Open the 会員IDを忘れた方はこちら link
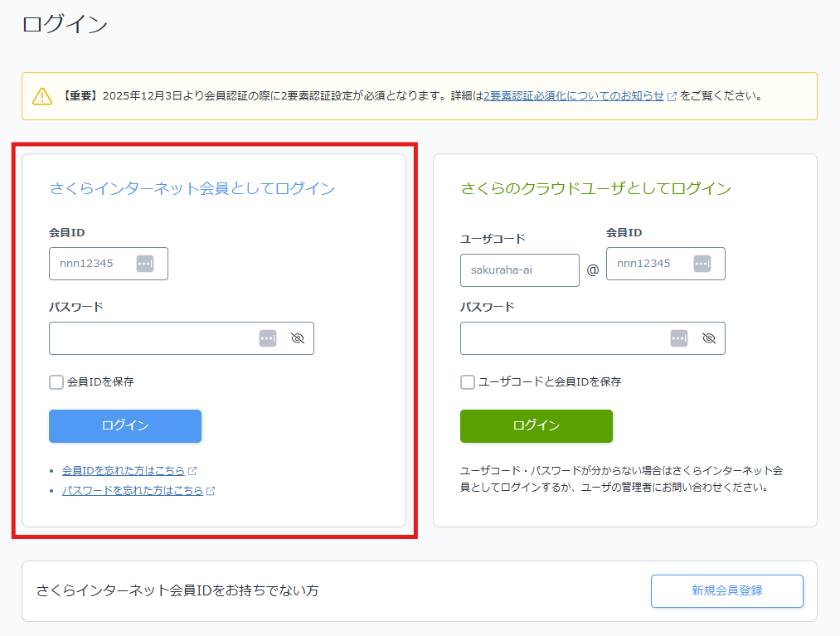 click(124, 470)
